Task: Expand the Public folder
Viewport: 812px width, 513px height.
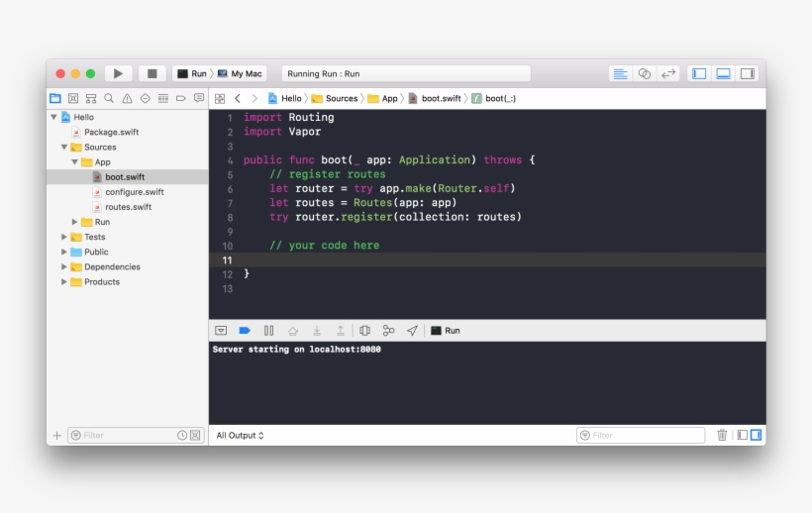Action: pos(64,252)
